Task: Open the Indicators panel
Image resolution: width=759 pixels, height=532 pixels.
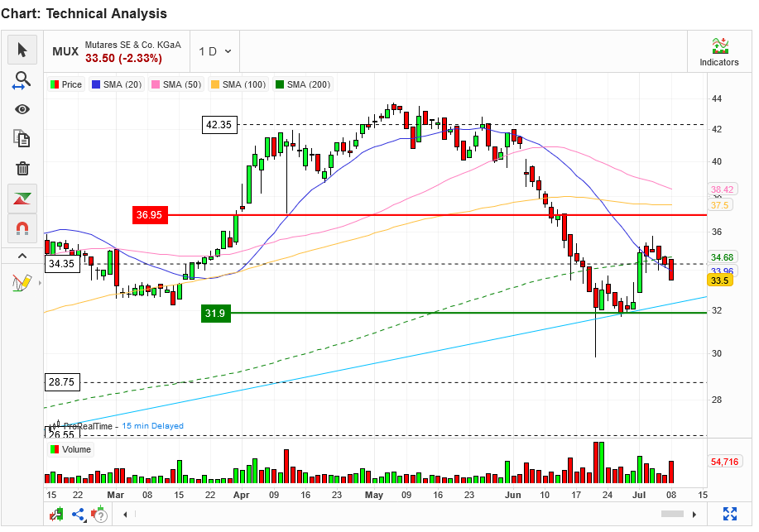Action: point(719,51)
